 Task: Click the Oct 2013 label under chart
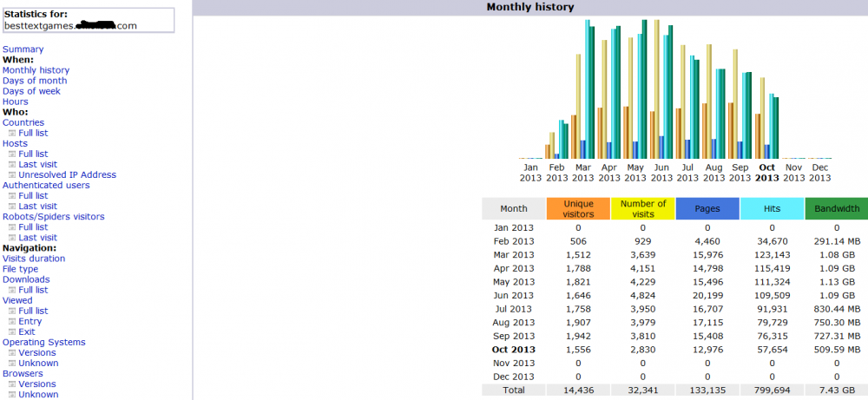point(767,173)
